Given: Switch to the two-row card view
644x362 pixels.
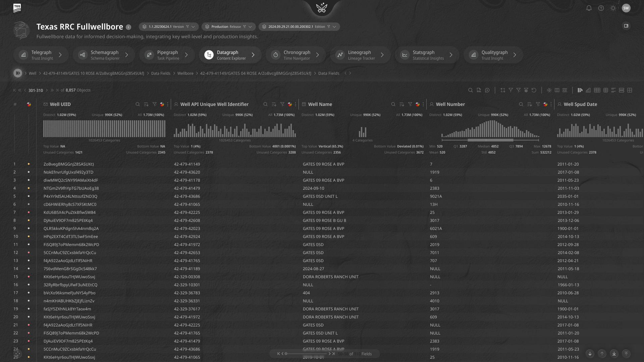Looking at the screenshot, I should click(x=621, y=90).
